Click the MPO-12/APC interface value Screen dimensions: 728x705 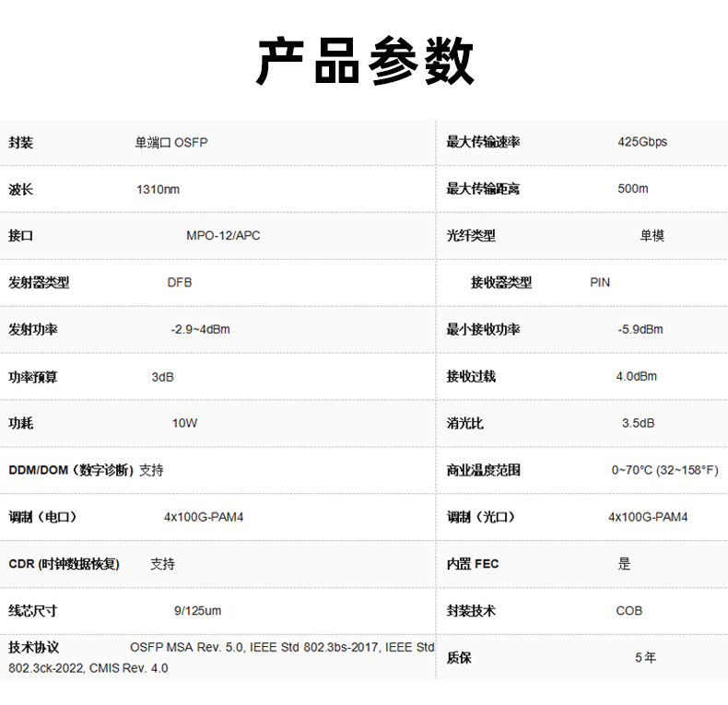coord(223,236)
